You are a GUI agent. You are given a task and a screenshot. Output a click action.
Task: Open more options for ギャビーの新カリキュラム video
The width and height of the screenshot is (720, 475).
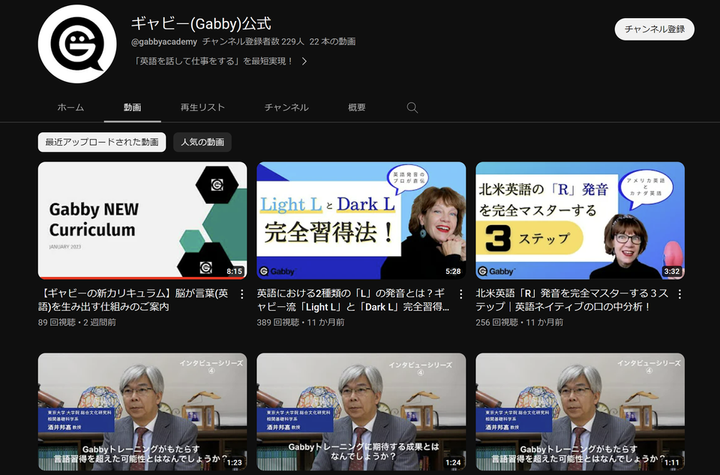coord(242,294)
